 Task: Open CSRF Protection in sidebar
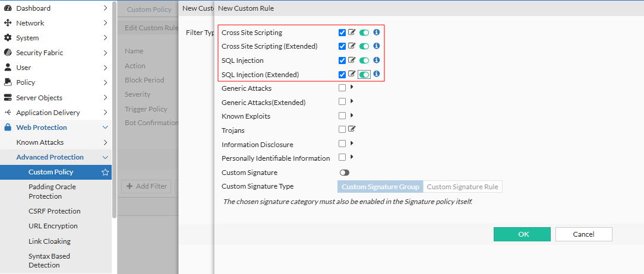[54, 211]
